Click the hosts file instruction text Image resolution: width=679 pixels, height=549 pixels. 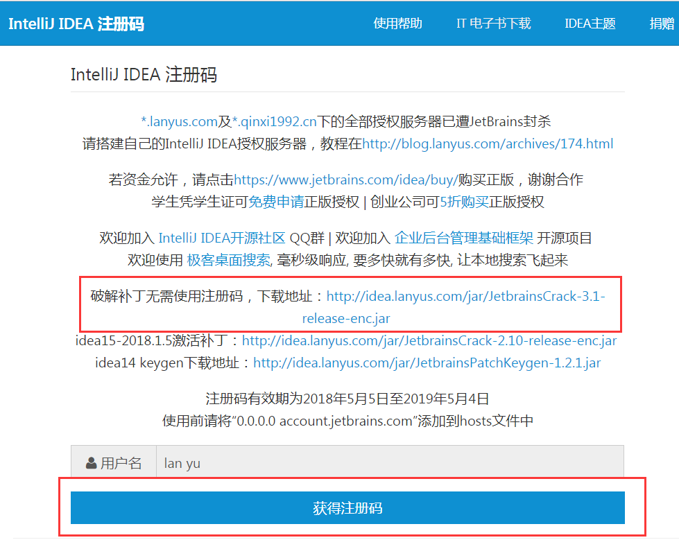(x=348, y=421)
